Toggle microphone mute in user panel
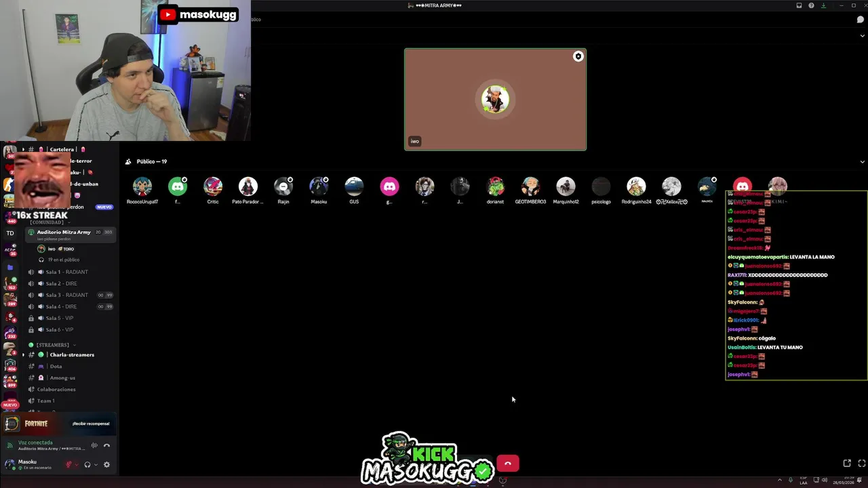 coord(68,464)
